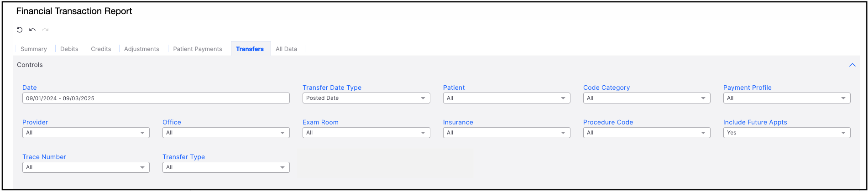Go to the Adjustments tab
The height and width of the screenshot is (191, 868).
(141, 49)
